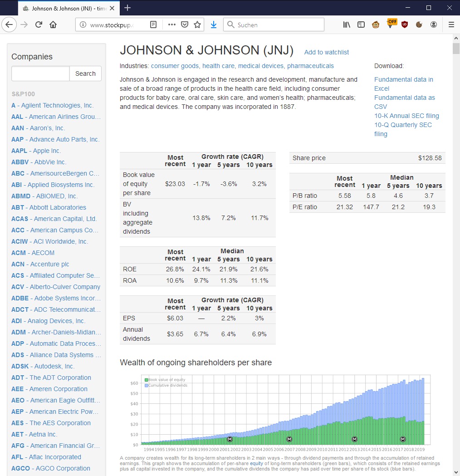The width and height of the screenshot is (460, 476).
Task: Open a new browser tab
Action: (x=127, y=8)
